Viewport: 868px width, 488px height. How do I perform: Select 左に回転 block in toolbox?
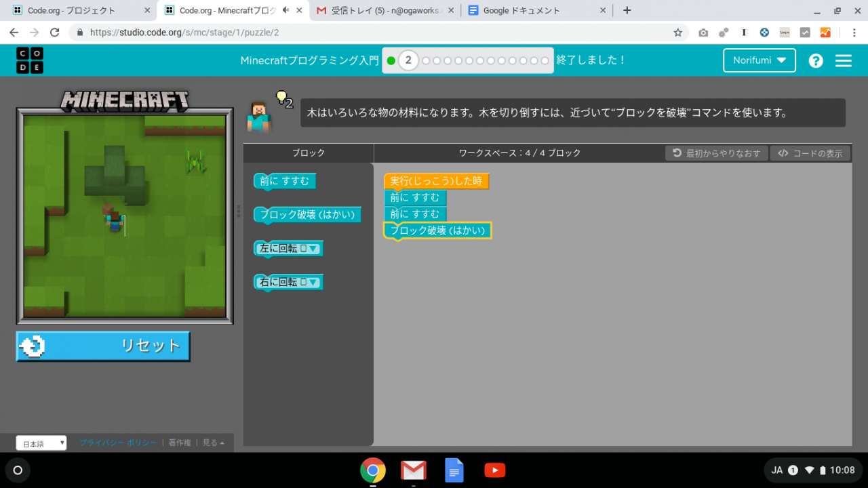click(288, 249)
